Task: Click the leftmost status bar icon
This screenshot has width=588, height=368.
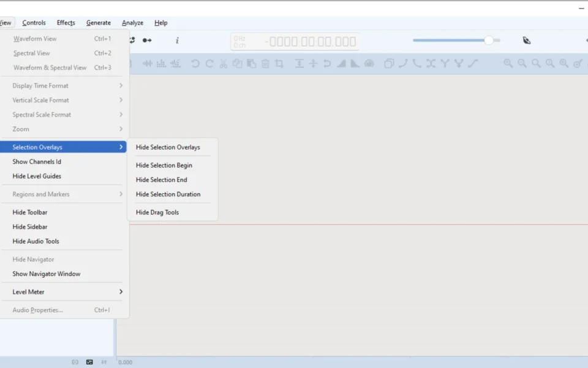Action: coord(75,362)
